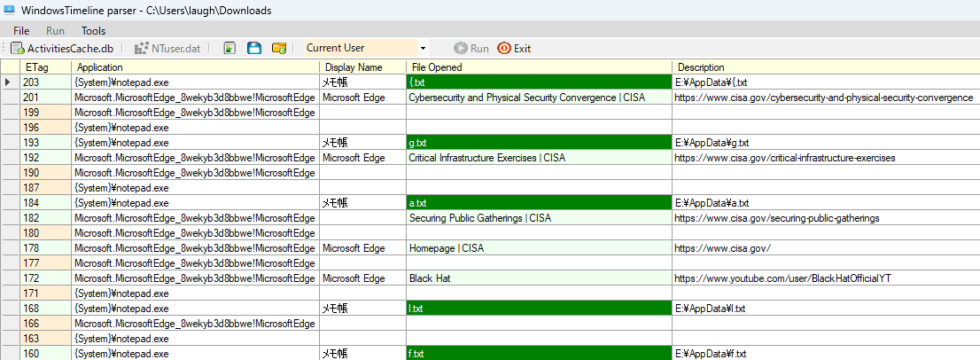Select ETag 171 cell

(x=46, y=293)
